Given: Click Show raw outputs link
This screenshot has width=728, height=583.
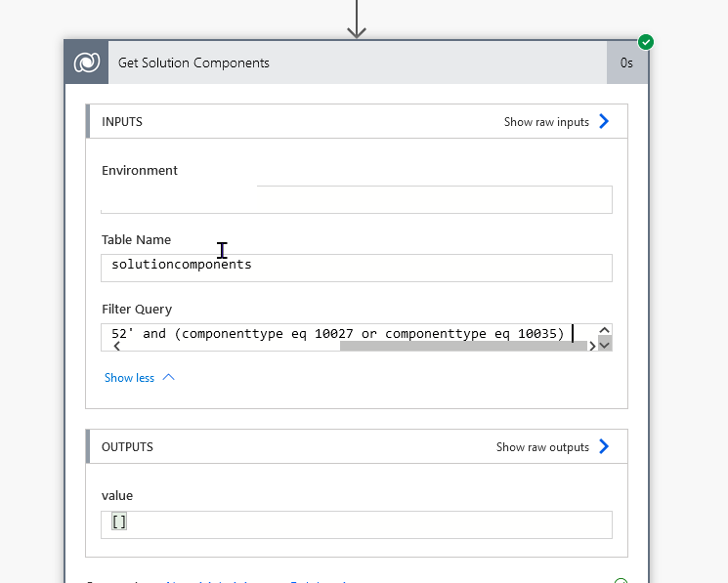Looking at the screenshot, I should click(542, 447).
